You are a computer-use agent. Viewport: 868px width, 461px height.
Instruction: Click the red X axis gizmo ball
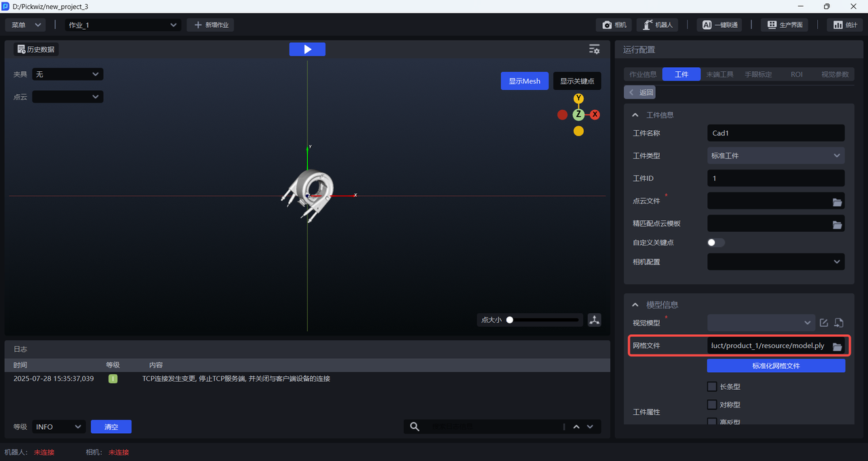(x=595, y=115)
